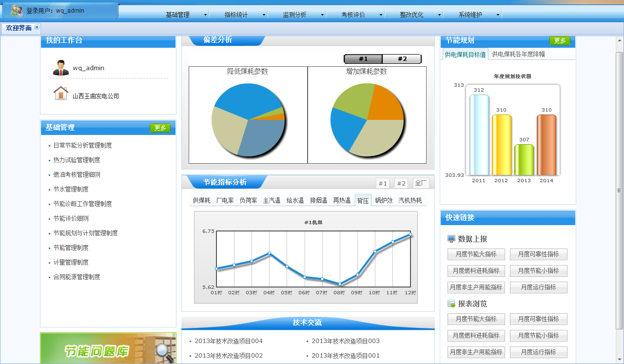Expand the 系统维护 menu arrow

coord(498,15)
